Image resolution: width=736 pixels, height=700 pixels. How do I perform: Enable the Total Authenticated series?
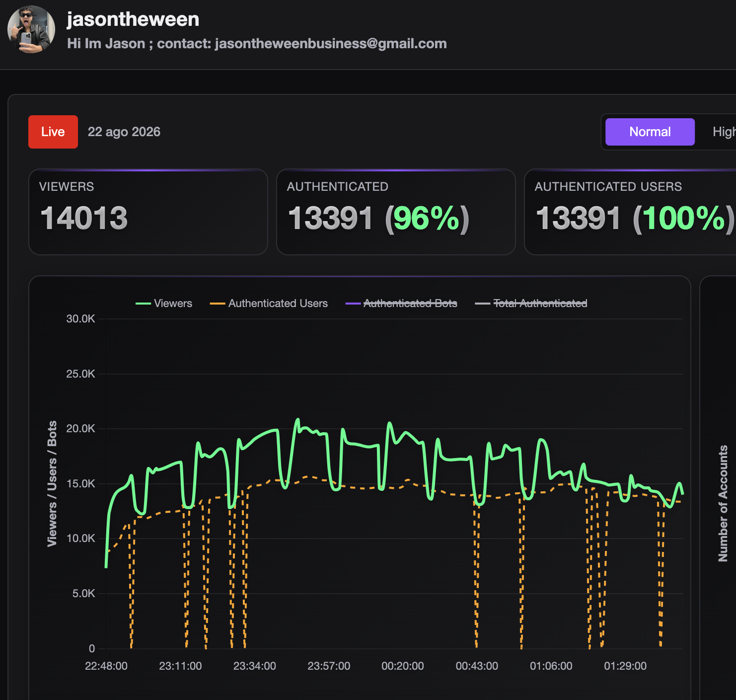(x=531, y=303)
